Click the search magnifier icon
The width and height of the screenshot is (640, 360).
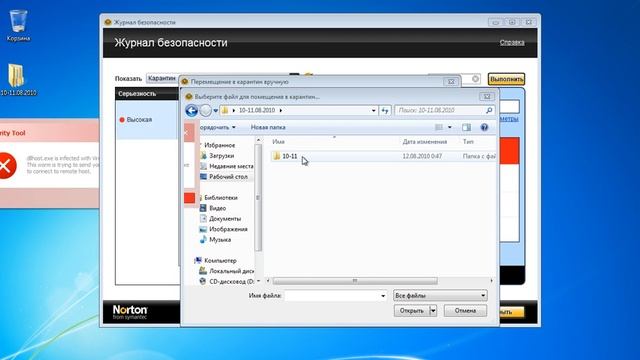[489, 110]
